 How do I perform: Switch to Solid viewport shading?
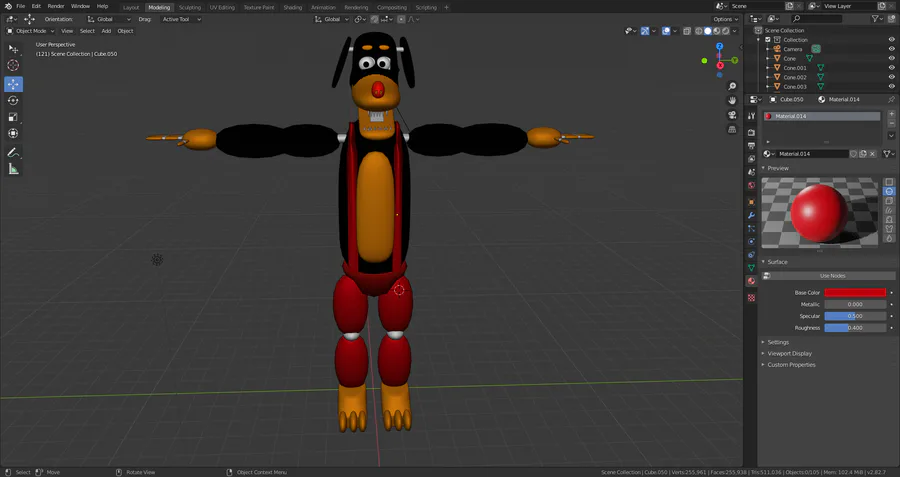point(708,31)
